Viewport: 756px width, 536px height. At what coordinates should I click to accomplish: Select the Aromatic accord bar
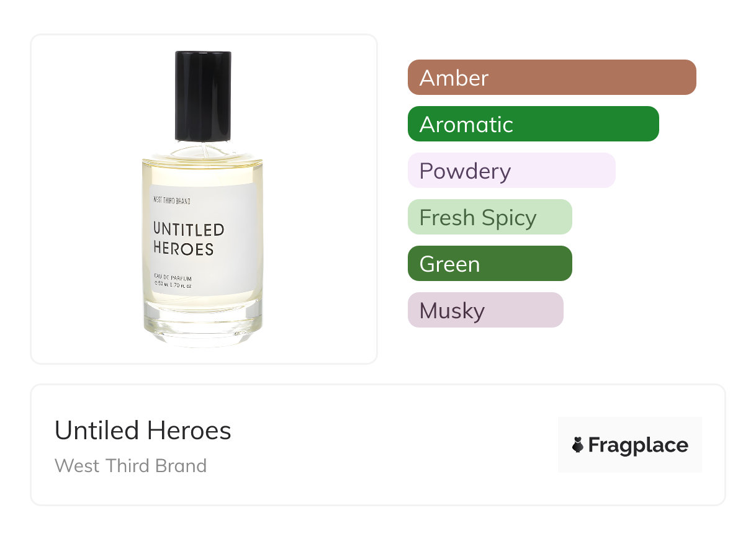[x=533, y=124]
